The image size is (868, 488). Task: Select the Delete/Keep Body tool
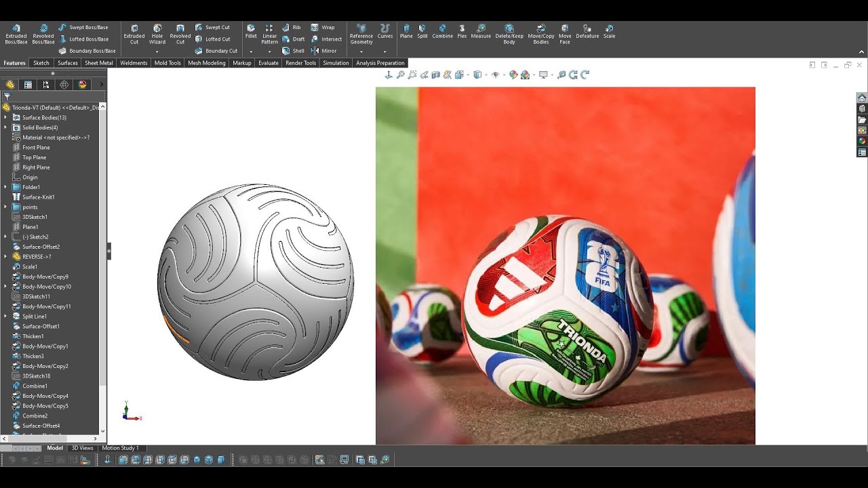[x=509, y=34]
